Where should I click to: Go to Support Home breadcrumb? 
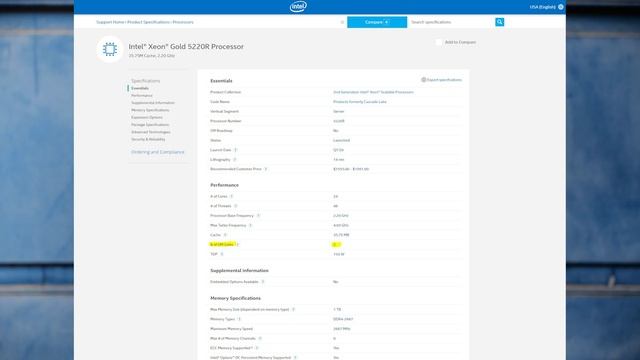(x=110, y=22)
